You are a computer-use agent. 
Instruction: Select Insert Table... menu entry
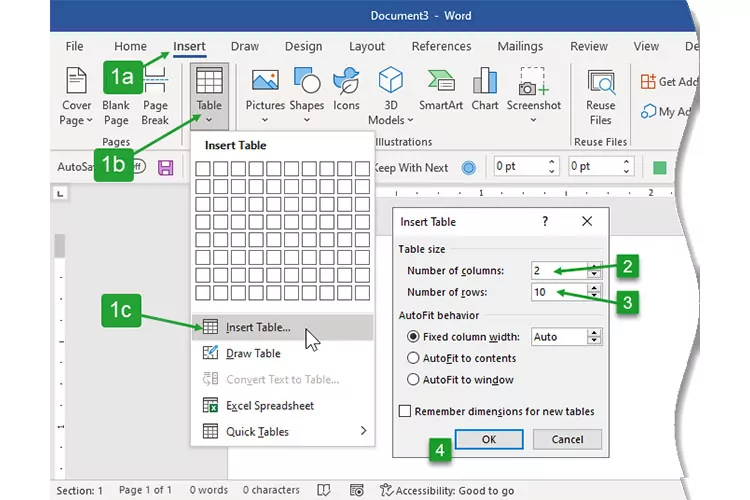coord(282,327)
